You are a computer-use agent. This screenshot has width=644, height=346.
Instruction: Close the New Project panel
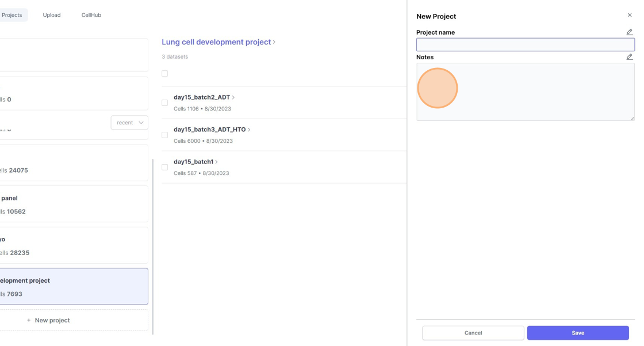pyautogui.click(x=629, y=16)
